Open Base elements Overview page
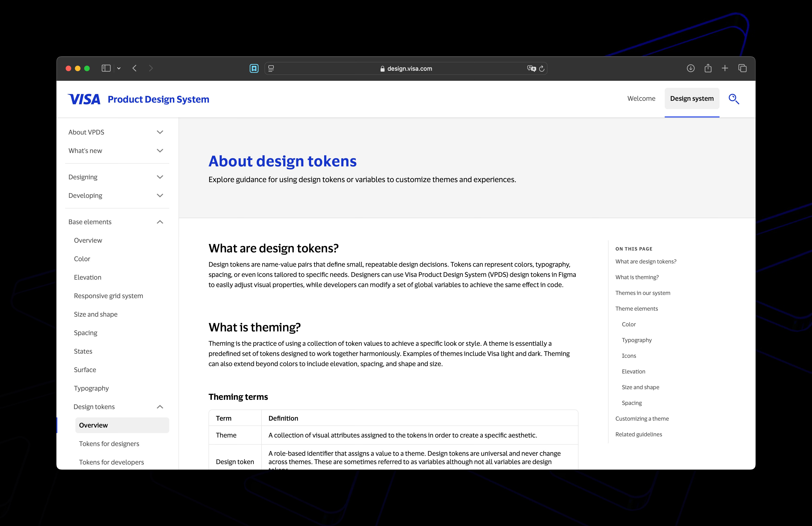This screenshot has height=526, width=812. [x=88, y=240]
